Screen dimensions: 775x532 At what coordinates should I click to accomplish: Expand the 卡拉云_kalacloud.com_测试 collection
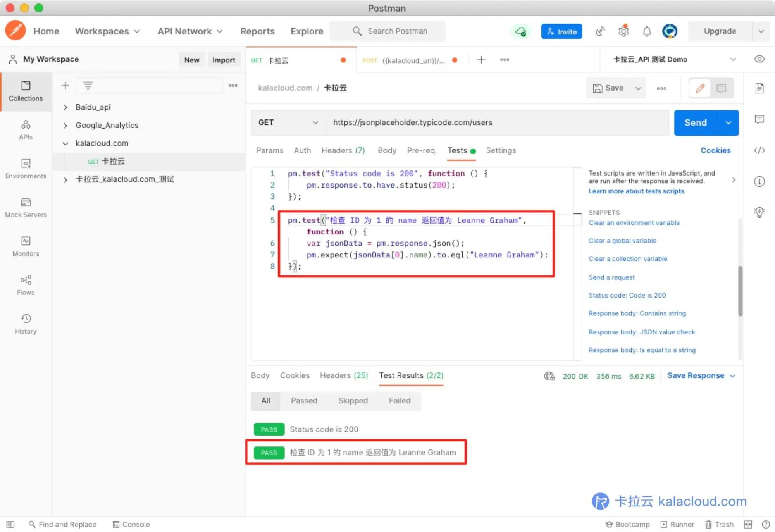[65, 179]
